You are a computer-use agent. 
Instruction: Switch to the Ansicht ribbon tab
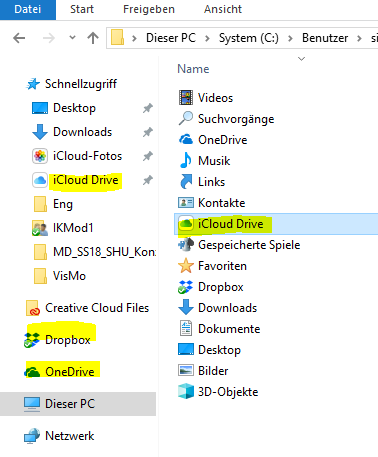[x=223, y=9]
